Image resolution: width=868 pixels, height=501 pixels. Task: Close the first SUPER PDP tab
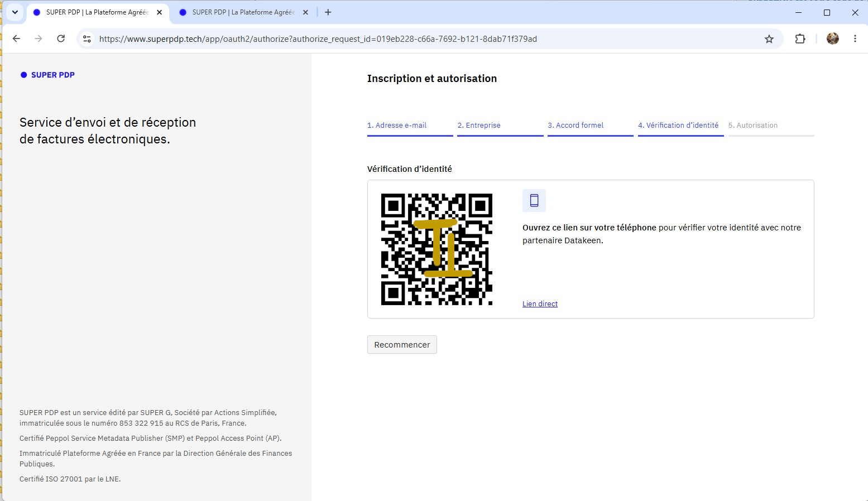(x=159, y=12)
